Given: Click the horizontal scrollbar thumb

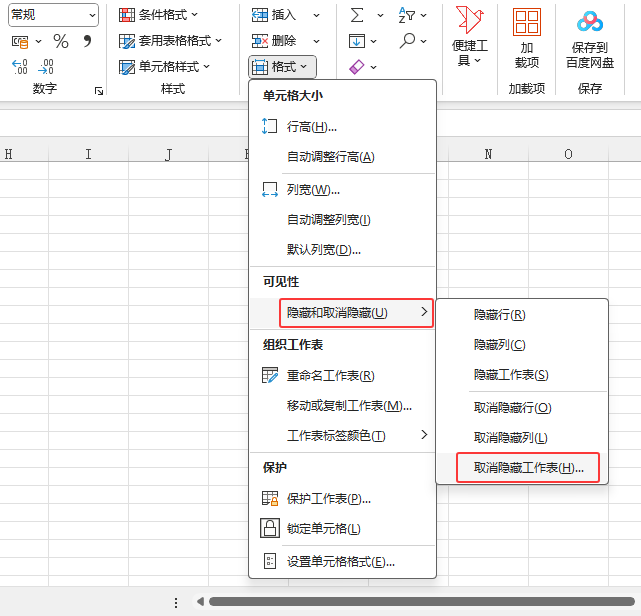Looking at the screenshot, I should [x=421, y=601].
